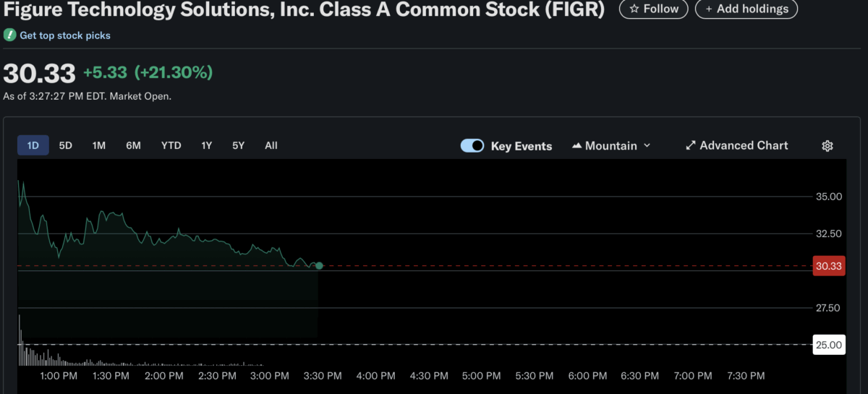Click the 5:30 PM time axis label

tap(535, 376)
